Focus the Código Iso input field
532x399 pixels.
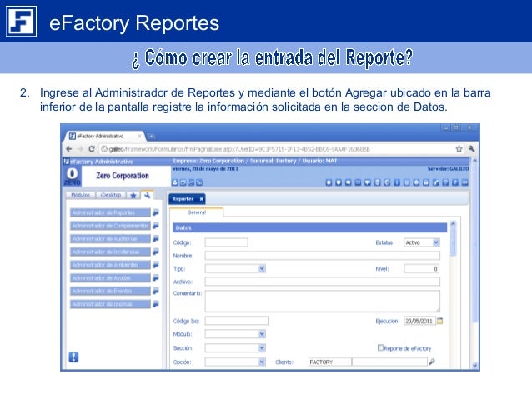click(x=237, y=321)
